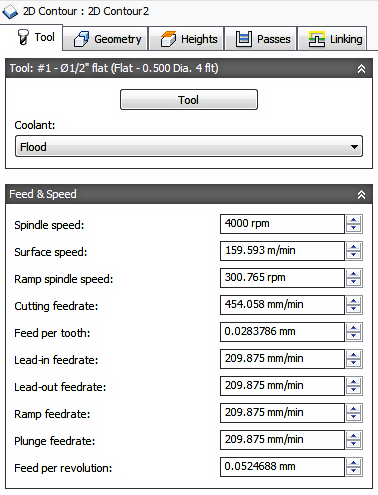This screenshot has width=378, height=495.
Task: Click the Ramp spindle speed field
Action: [282, 278]
